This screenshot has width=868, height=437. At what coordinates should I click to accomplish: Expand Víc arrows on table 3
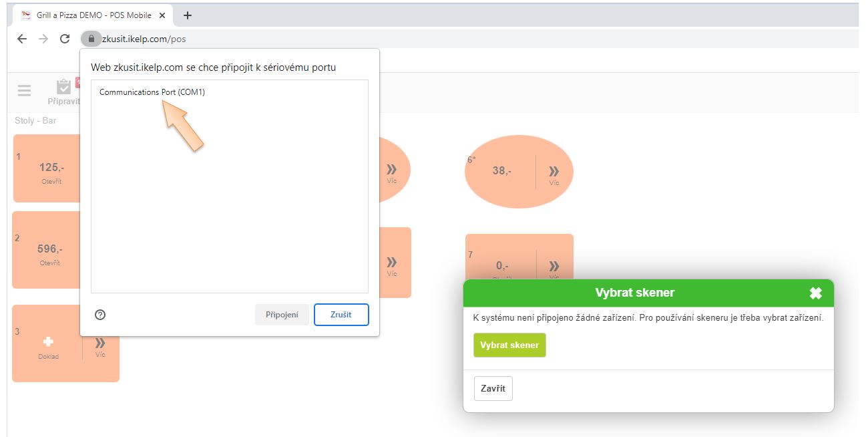[100, 343]
